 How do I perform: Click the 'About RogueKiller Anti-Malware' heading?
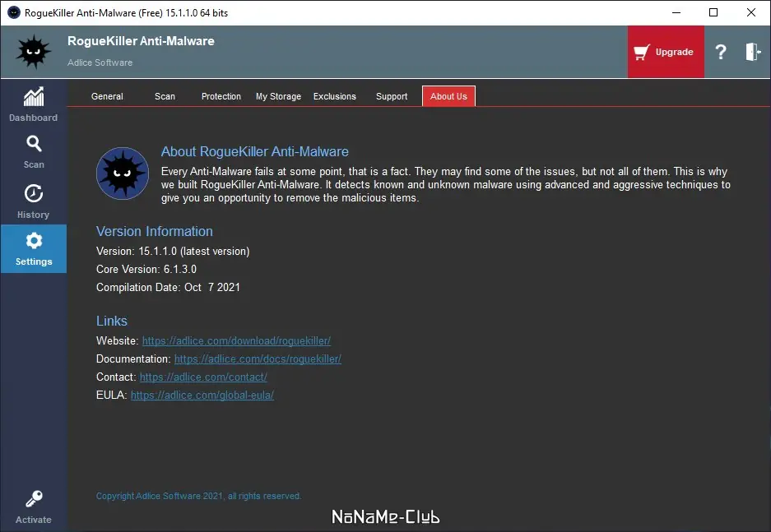click(255, 152)
